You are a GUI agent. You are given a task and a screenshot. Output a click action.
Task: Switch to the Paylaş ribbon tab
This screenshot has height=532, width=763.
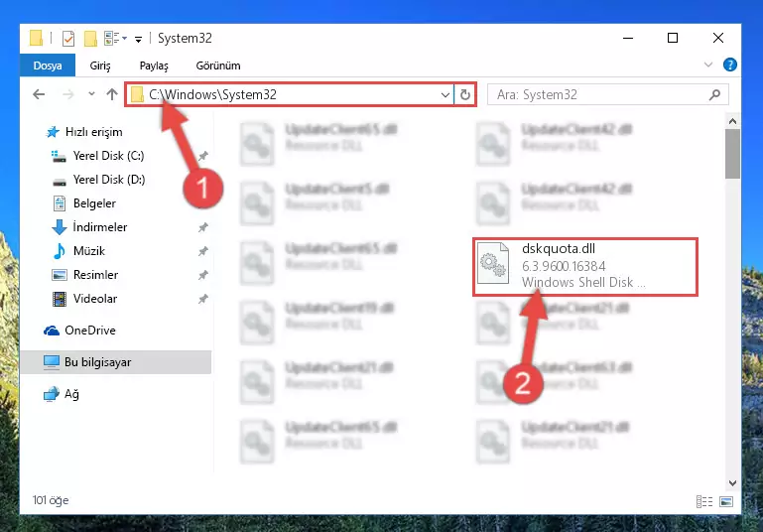point(154,66)
